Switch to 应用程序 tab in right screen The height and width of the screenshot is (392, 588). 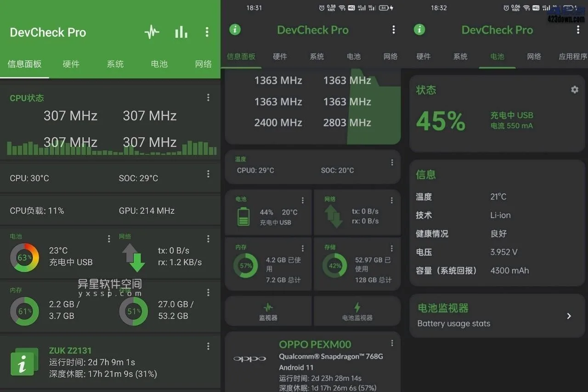click(573, 57)
